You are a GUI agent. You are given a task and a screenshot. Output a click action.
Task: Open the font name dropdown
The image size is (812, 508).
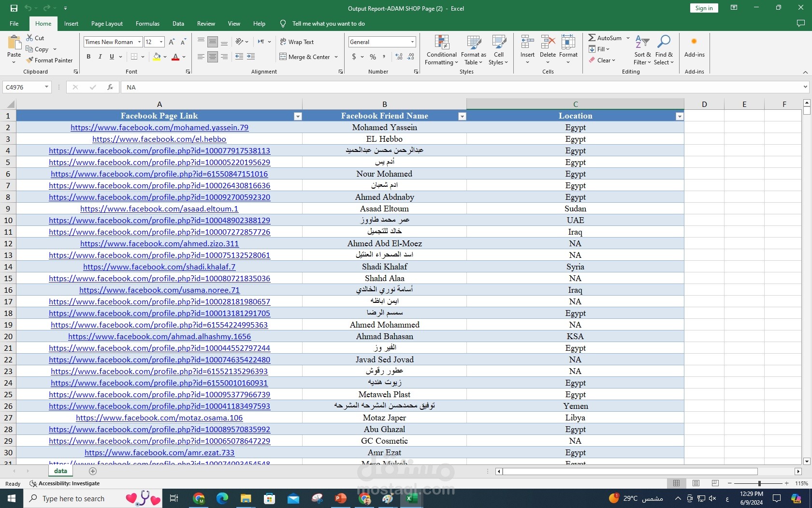click(x=139, y=42)
